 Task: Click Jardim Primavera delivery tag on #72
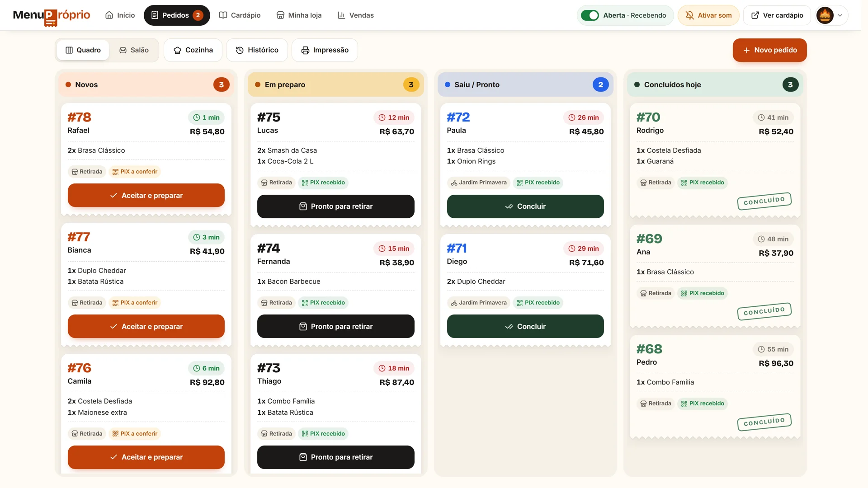479,183
